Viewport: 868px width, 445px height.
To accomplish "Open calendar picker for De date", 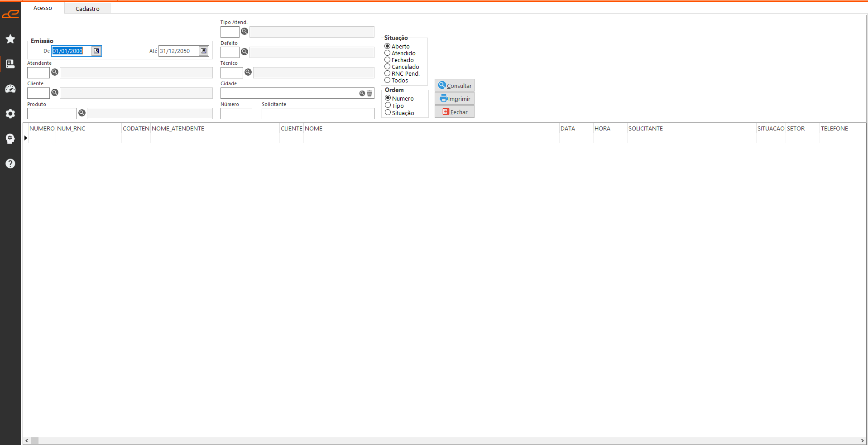I will coord(96,51).
